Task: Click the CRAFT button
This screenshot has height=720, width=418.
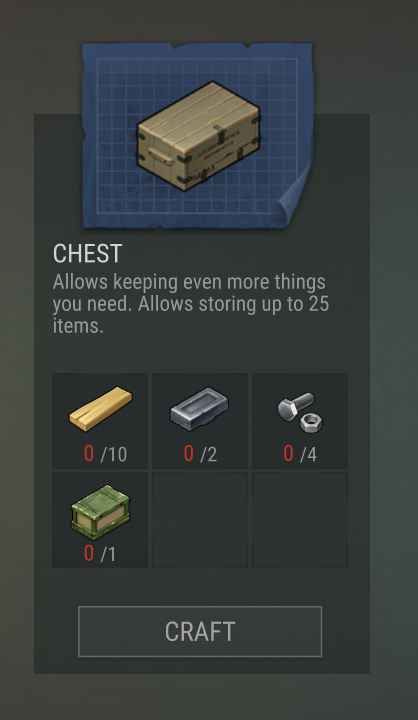Action: point(200,631)
